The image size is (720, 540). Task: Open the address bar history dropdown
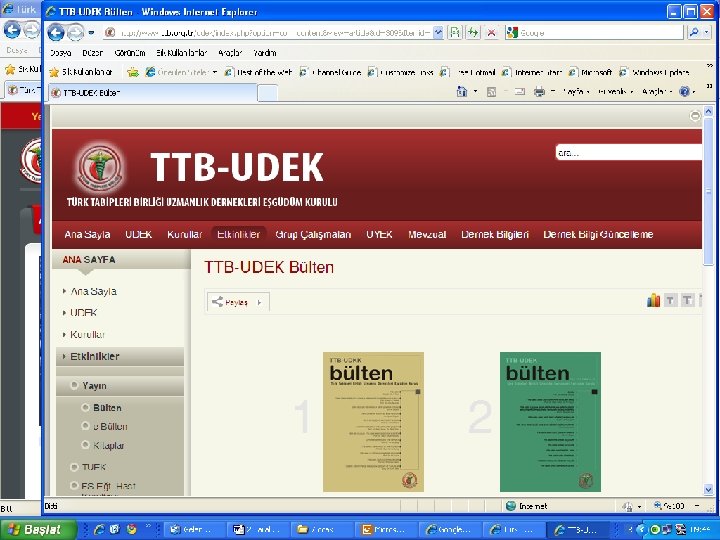point(438,33)
